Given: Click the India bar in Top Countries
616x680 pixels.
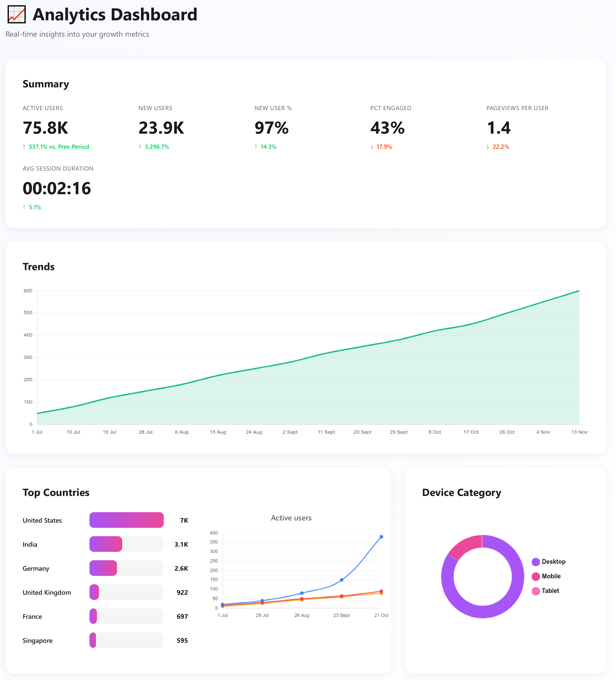Looking at the screenshot, I should 106,544.
